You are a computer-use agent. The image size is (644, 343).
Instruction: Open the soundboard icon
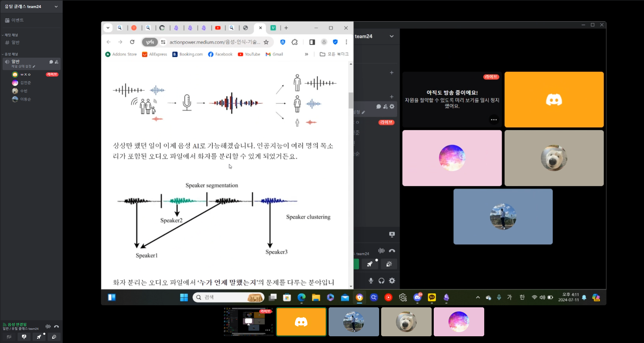pyautogui.click(x=54, y=337)
